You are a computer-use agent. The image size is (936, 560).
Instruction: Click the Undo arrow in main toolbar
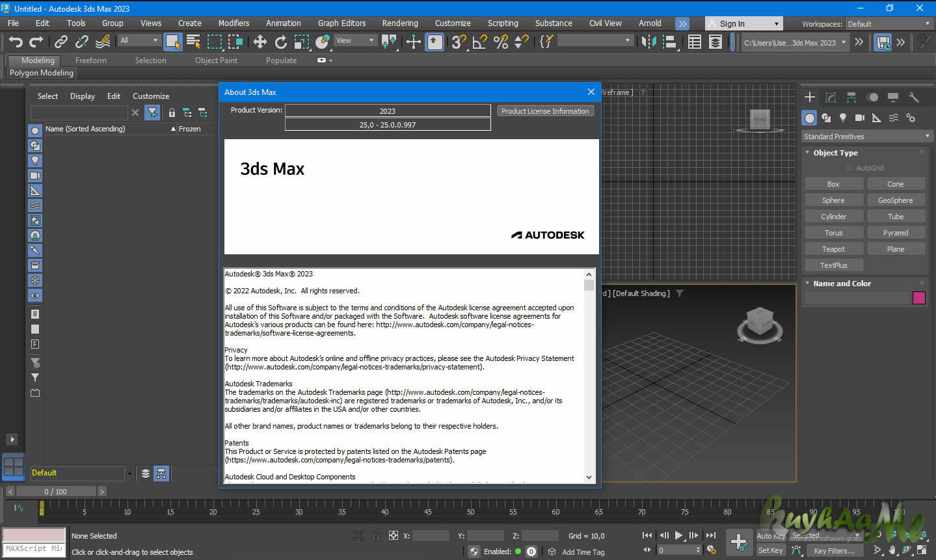(16, 42)
